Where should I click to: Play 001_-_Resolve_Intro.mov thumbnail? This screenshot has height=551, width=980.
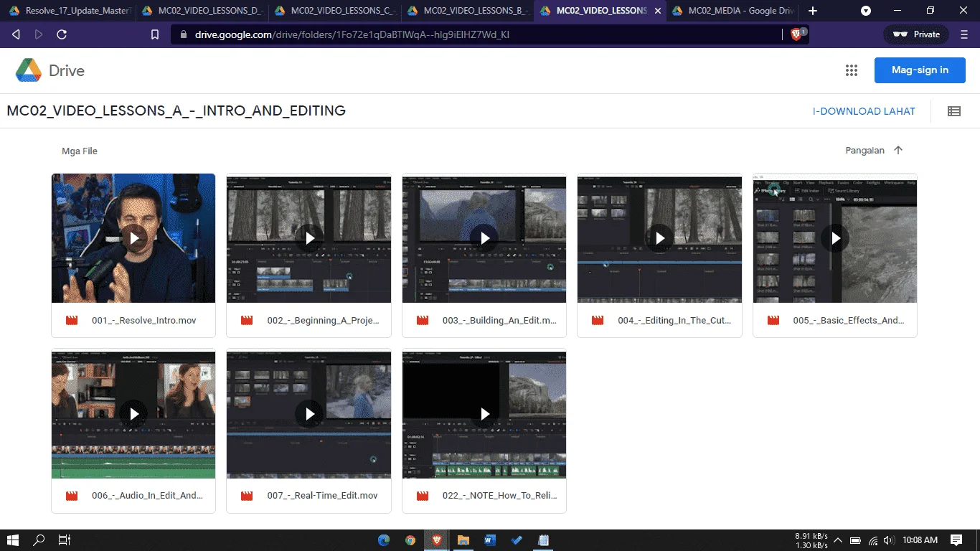click(133, 238)
